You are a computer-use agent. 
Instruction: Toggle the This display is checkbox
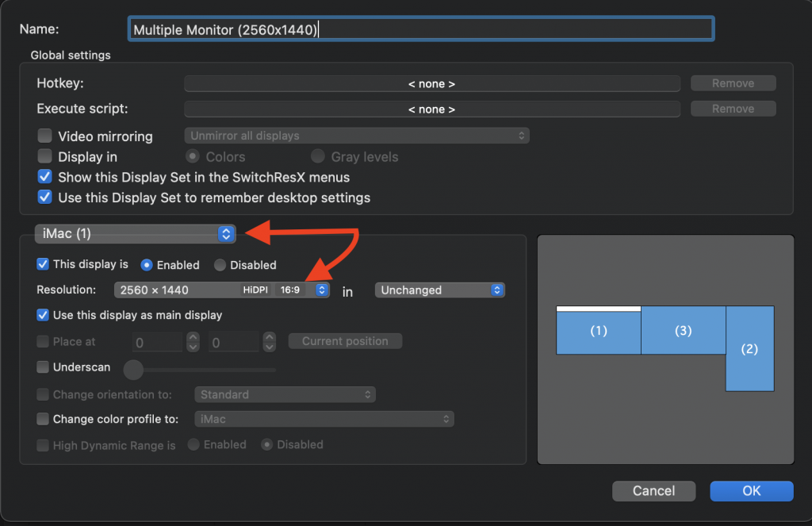click(43, 264)
